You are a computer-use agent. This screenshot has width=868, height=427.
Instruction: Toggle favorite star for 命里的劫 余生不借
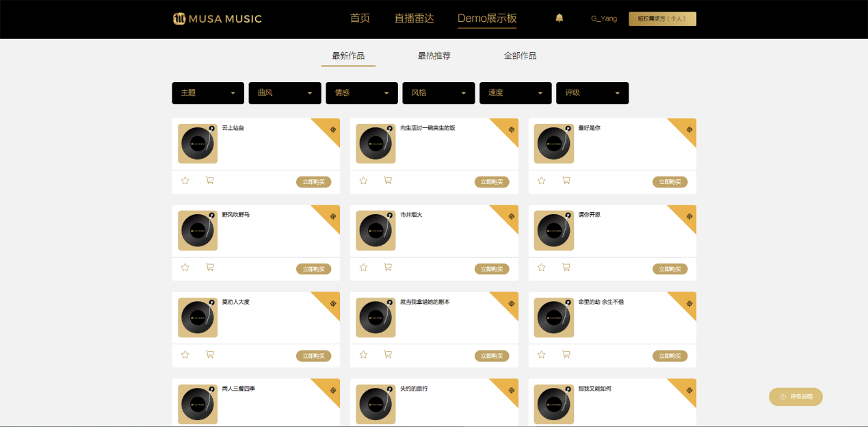541,354
